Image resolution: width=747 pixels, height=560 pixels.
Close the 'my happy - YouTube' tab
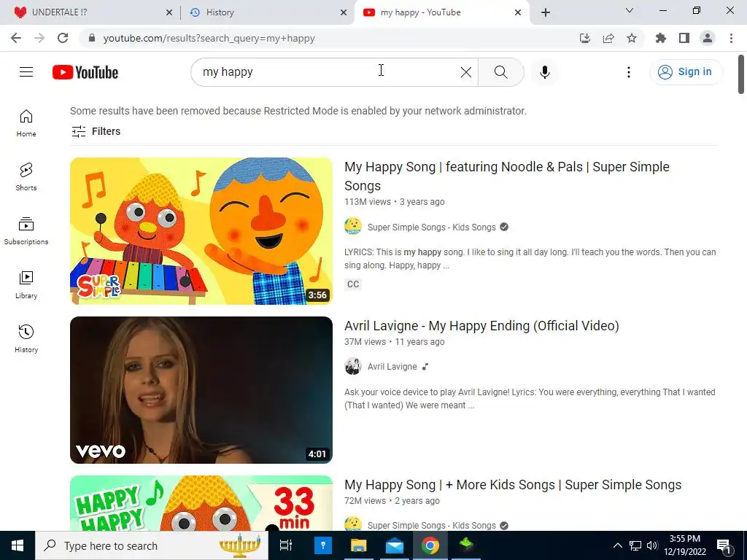point(518,12)
